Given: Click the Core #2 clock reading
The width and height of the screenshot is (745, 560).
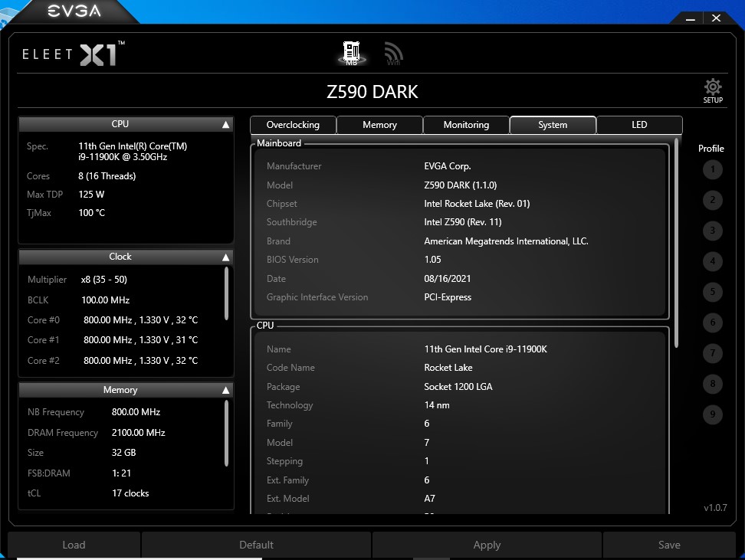Looking at the screenshot, I should point(140,361).
